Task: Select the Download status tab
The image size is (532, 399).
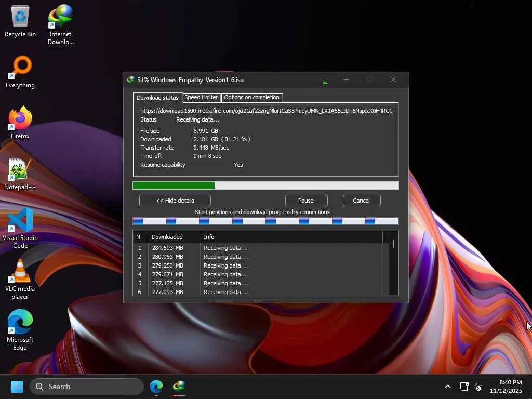Action: point(157,98)
